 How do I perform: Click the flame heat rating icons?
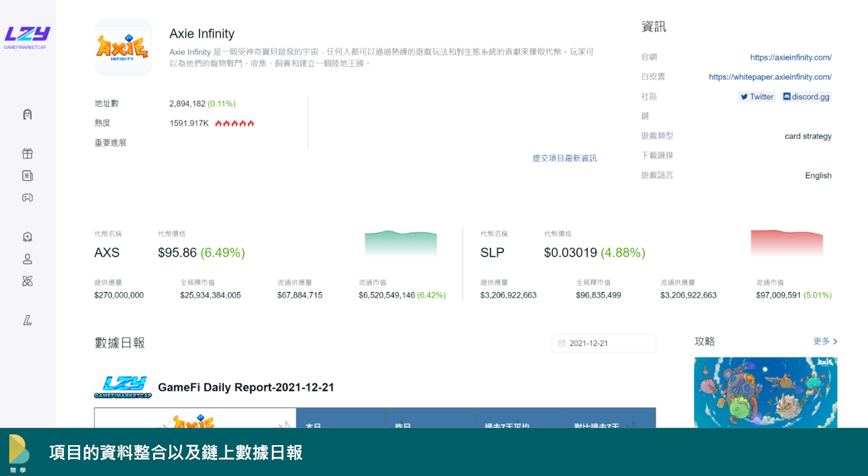[x=234, y=123]
